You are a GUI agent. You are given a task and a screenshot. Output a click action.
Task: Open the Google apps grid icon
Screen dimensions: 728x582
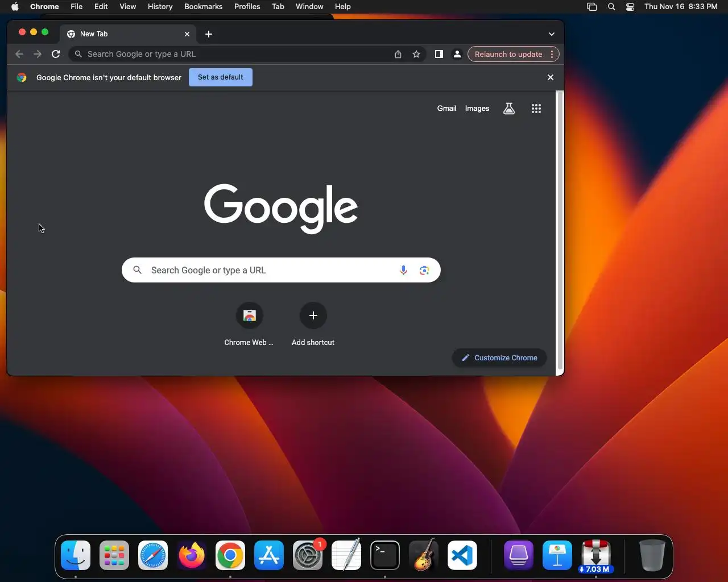click(536, 109)
